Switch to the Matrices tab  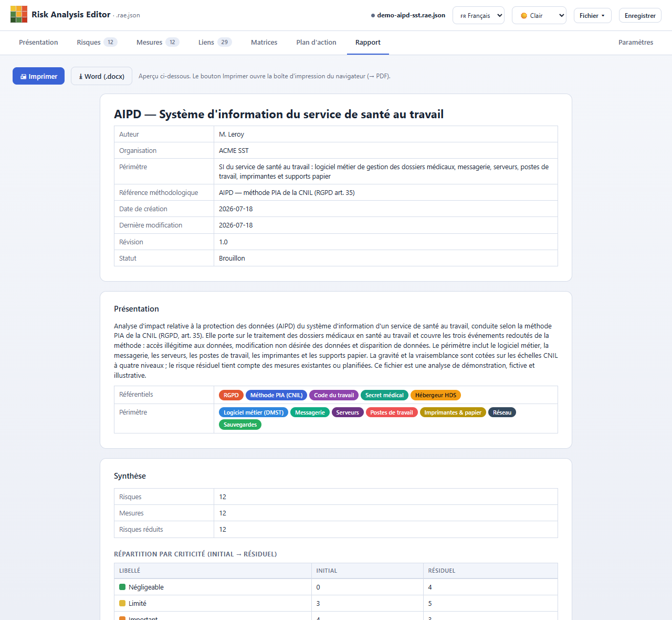(x=264, y=42)
